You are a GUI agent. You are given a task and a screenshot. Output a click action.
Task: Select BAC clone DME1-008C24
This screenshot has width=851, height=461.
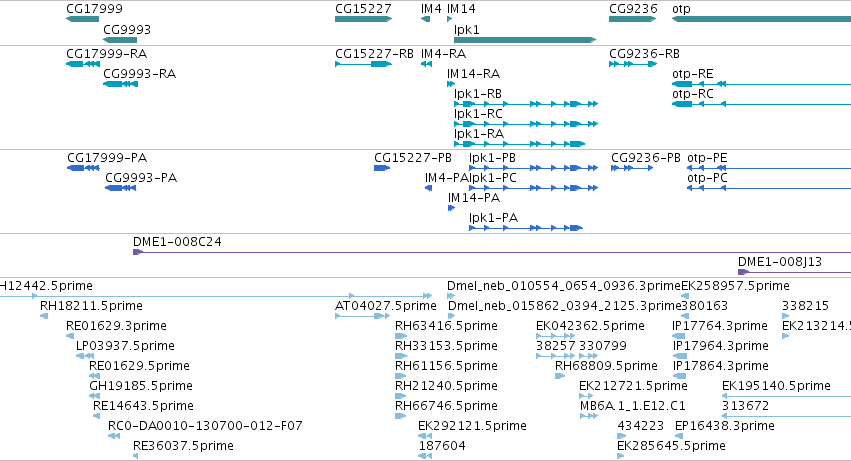point(492,252)
